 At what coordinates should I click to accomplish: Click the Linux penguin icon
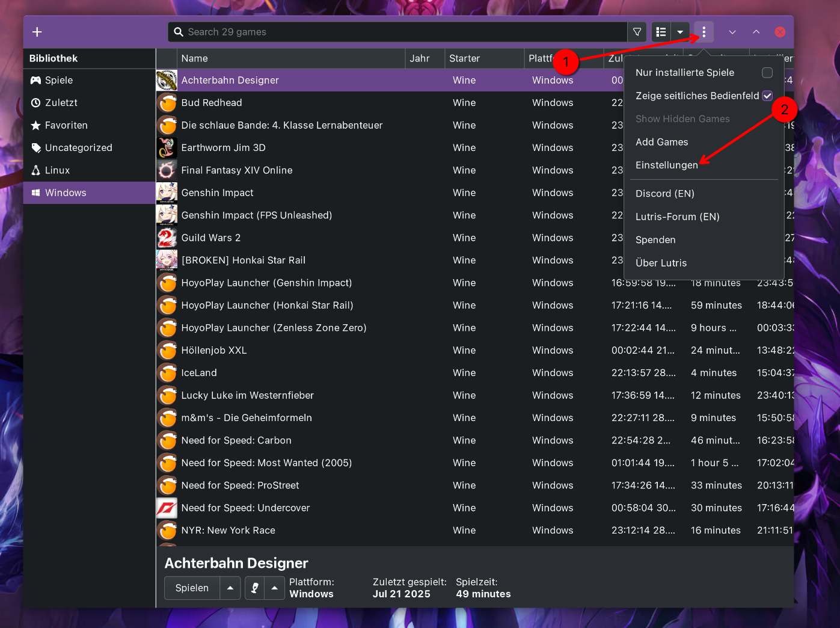pyautogui.click(x=35, y=170)
